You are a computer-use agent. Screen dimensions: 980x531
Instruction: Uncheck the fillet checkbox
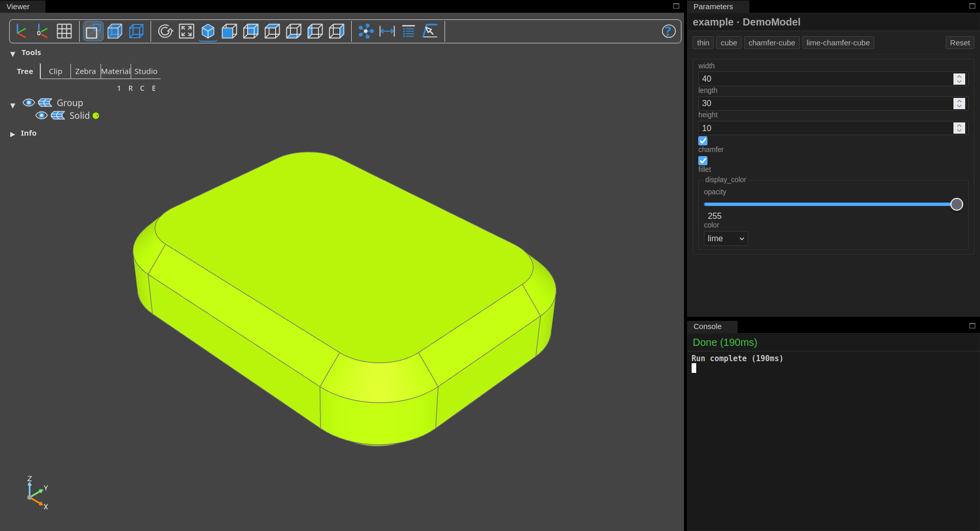coord(703,161)
